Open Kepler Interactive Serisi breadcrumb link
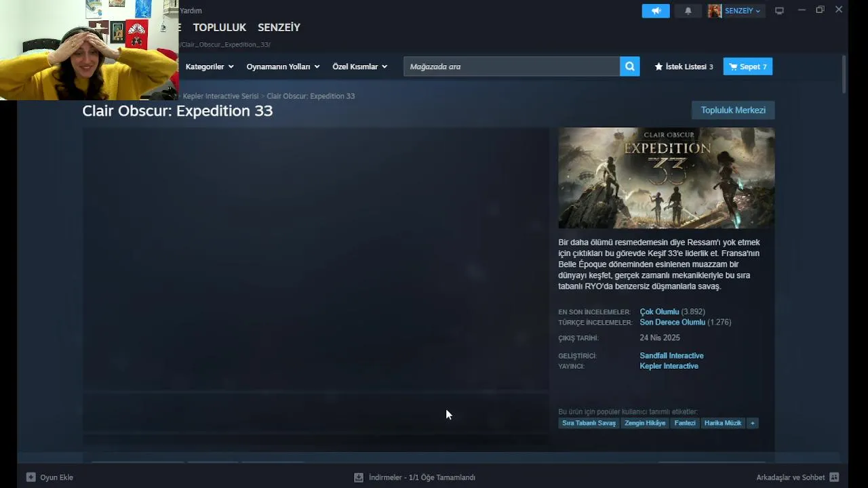 point(220,96)
